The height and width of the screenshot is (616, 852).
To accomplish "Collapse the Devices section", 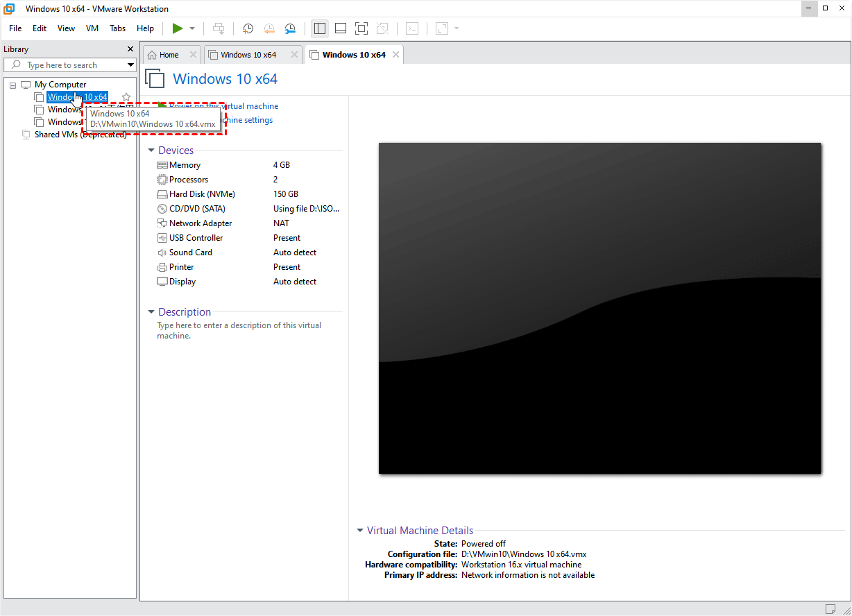I will point(151,150).
